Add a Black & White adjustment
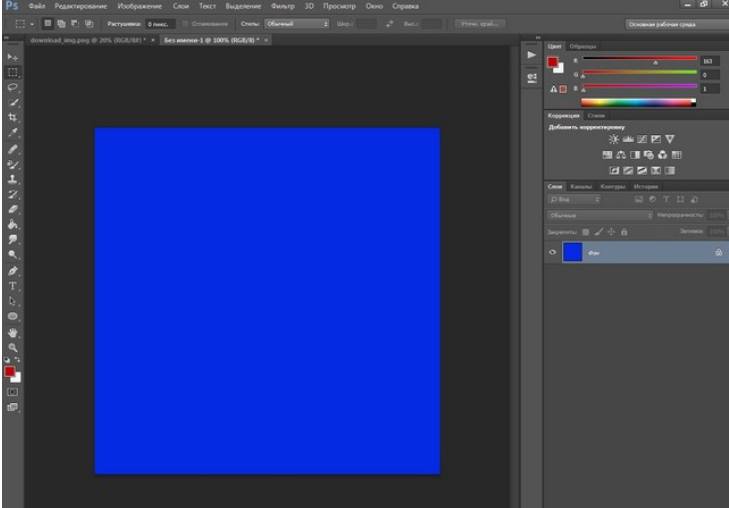The height and width of the screenshot is (508, 729). click(x=635, y=155)
